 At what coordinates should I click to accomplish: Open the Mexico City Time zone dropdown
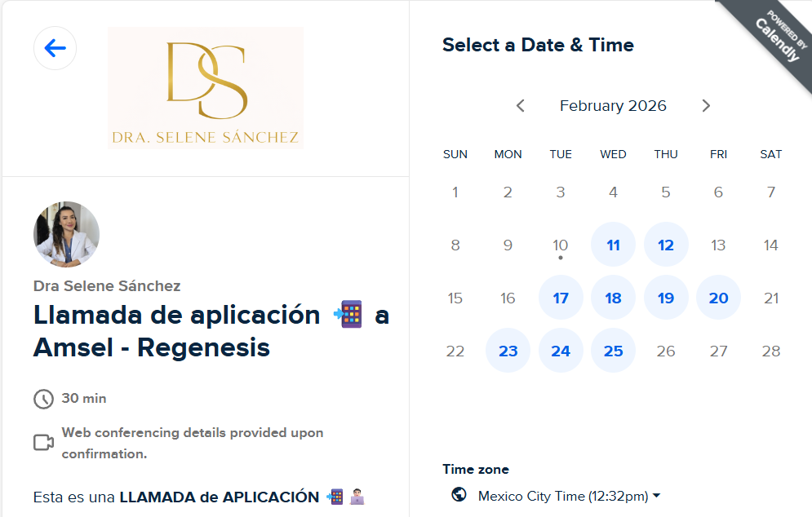tap(569, 496)
